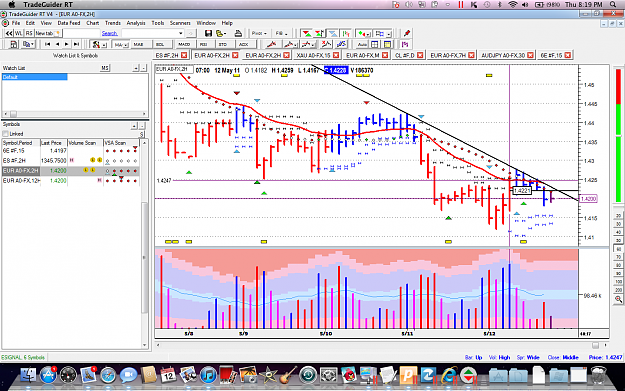
Task: Jump to last bar button
Action: 76,44
